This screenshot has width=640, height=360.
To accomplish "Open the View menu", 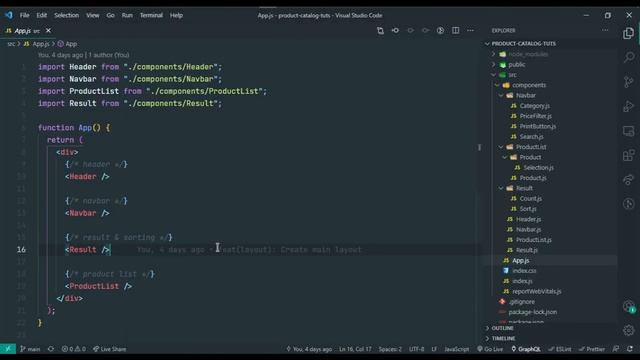I will click(93, 15).
